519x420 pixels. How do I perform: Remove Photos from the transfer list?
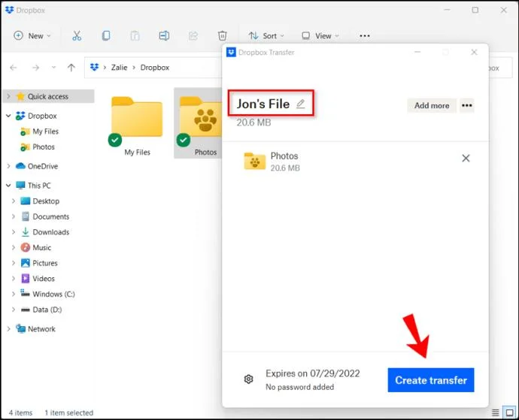pyautogui.click(x=466, y=159)
